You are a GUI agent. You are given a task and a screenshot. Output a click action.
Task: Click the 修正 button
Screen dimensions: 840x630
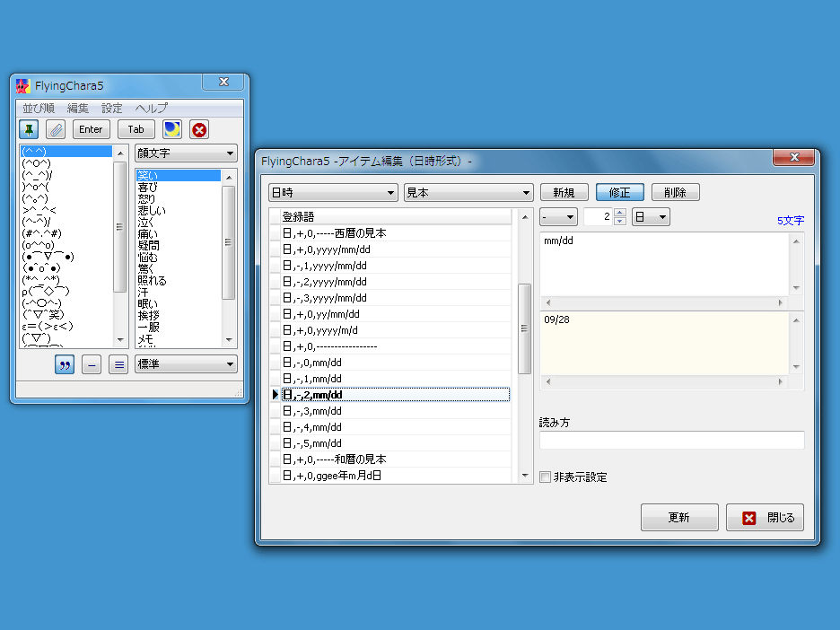pos(620,192)
